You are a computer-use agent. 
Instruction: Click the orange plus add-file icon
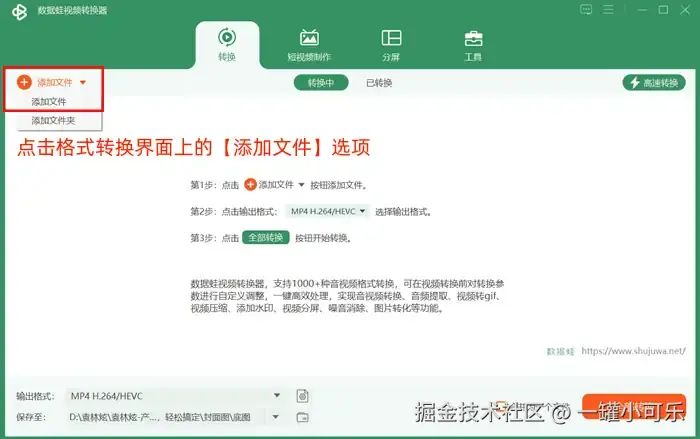pos(24,82)
